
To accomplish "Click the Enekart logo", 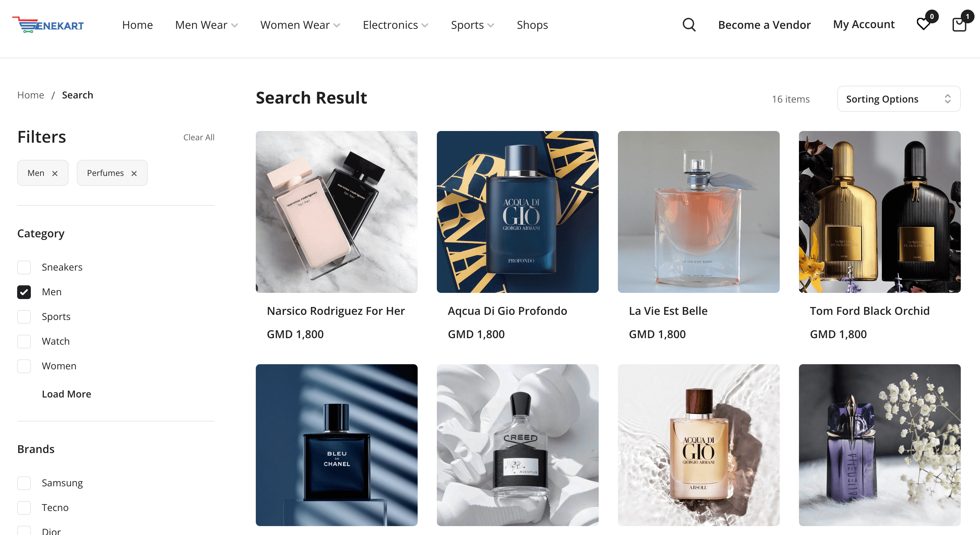I will click(48, 25).
